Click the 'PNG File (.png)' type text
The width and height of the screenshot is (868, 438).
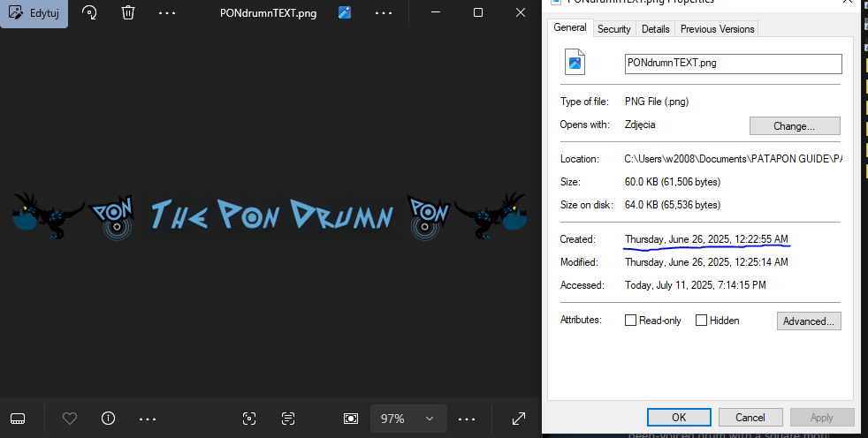(657, 102)
